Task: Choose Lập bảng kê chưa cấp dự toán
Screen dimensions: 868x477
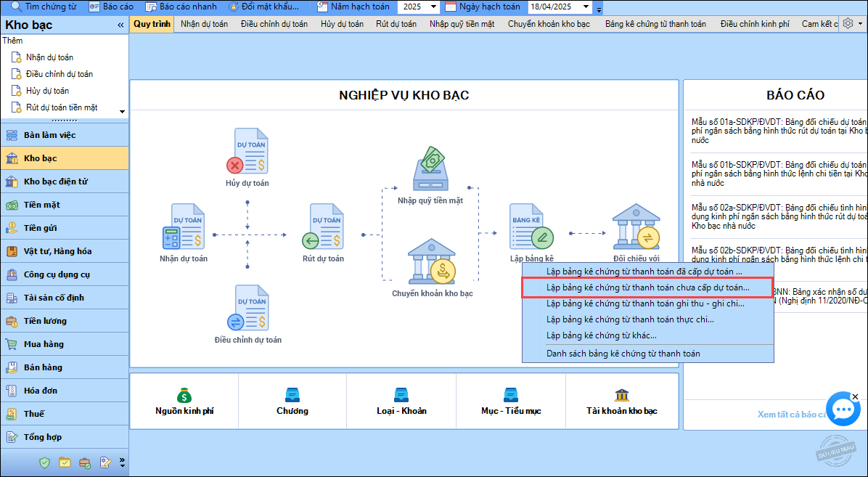Action: click(x=647, y=288)
